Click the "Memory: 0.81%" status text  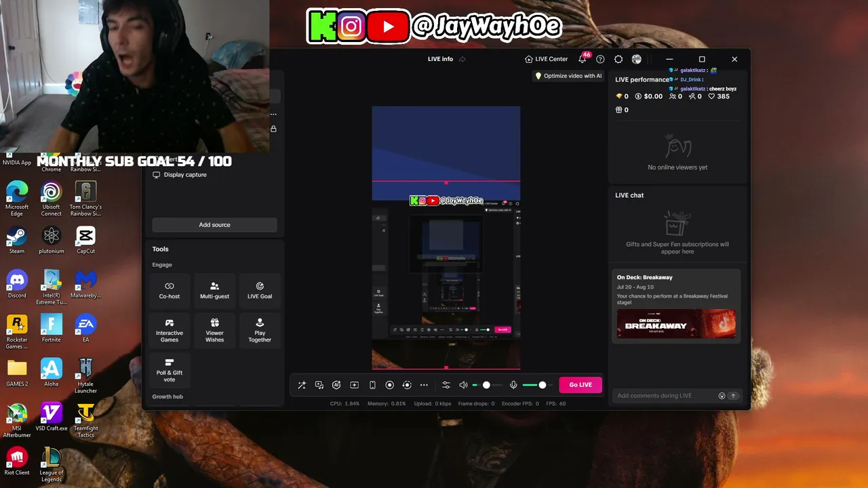tap(387, 403)
